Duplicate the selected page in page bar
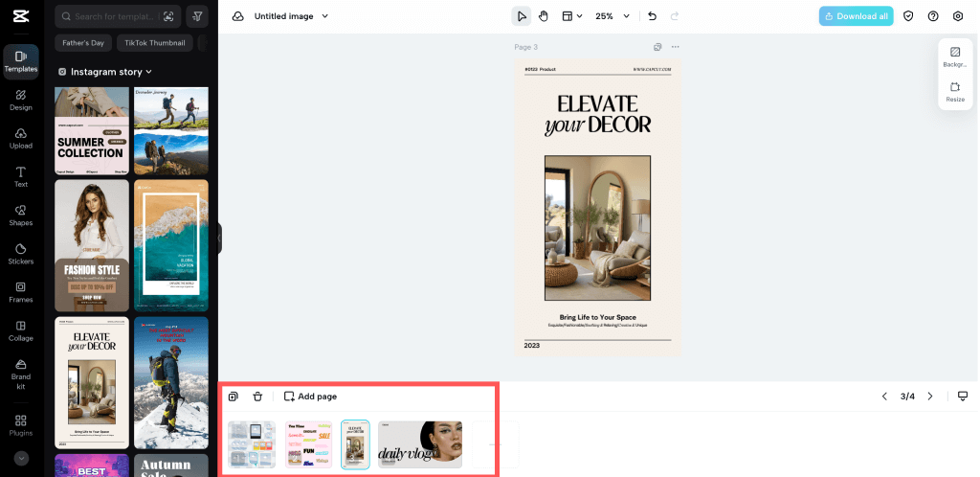This screenshot has width=980, height=477. [x=234, y=397]
